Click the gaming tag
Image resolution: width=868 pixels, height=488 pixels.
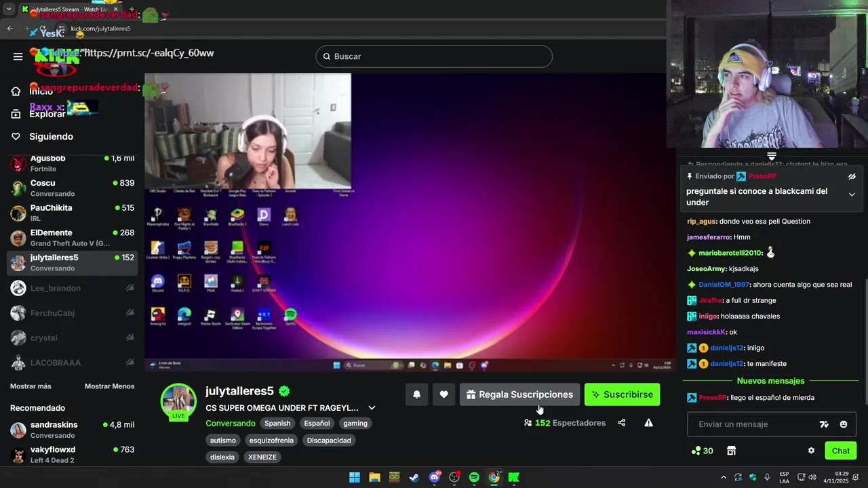pos(355,423)
